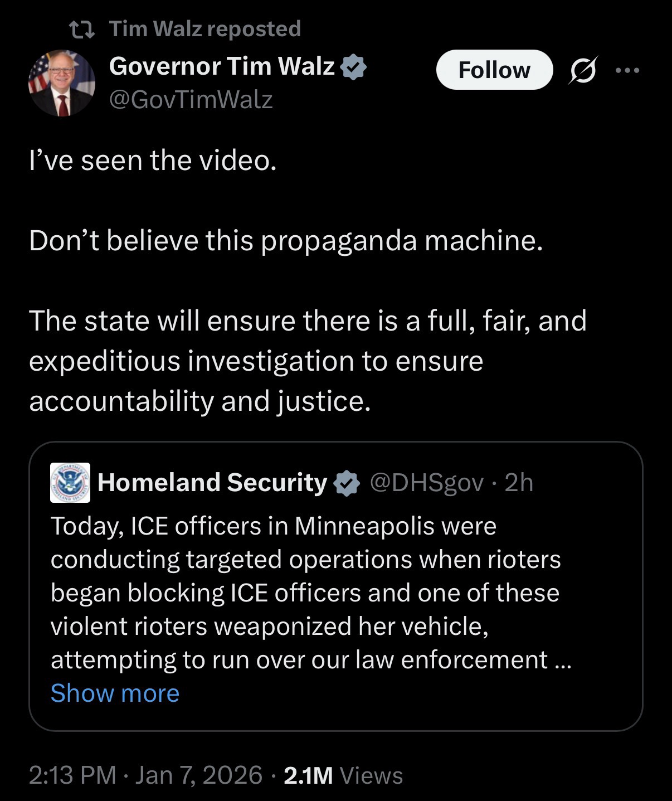Open the 'Tim Walz reposted' link
This screenshot has width=672, height=801.
click(x=204, y=28)
